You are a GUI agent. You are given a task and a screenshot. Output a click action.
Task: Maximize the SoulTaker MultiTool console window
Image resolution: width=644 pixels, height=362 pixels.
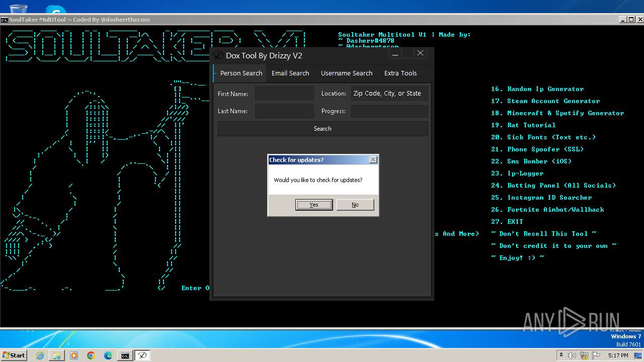[x=631, y=20]
